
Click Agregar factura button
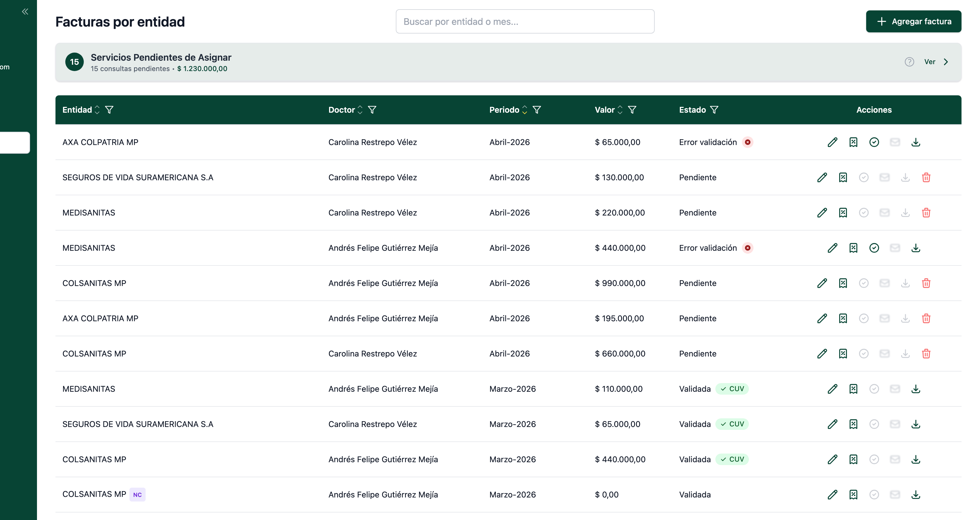point(914,21)
